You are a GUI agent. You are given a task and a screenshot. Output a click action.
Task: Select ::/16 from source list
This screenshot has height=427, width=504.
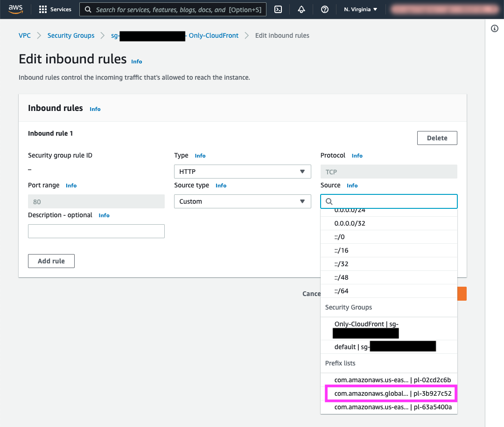389,250
